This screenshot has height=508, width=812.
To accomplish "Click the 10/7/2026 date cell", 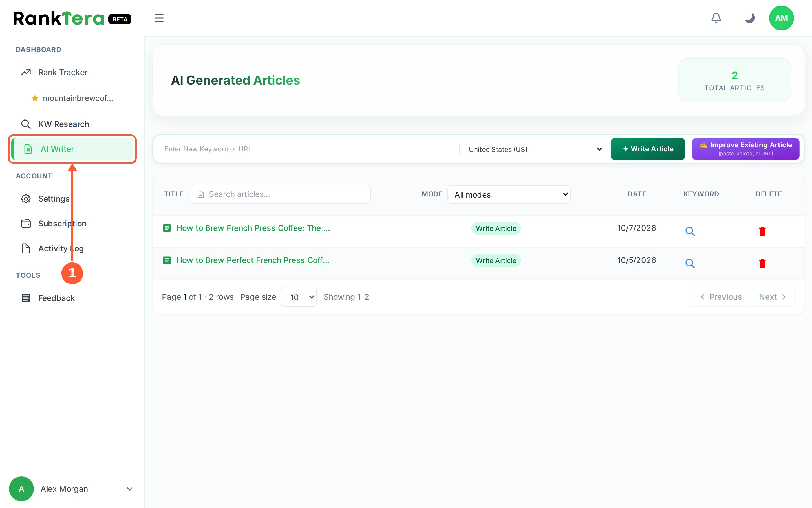I will (637, 228).
